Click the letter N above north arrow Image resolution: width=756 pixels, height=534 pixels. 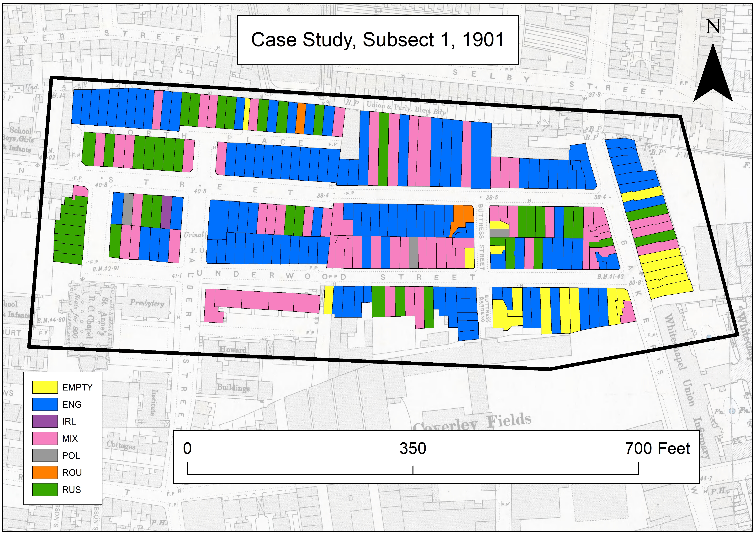pos(713,26)
